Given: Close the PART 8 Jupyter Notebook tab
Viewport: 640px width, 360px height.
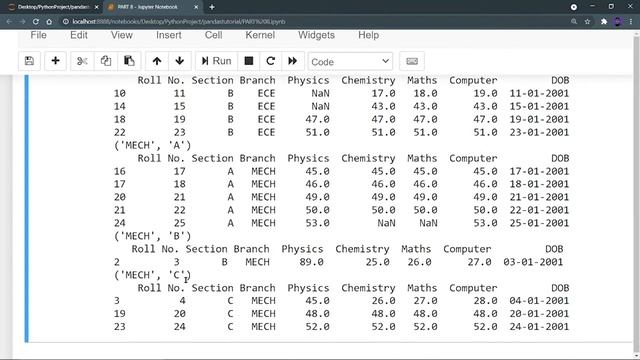Looking at the screenshot, I should [x=196, y=7].
